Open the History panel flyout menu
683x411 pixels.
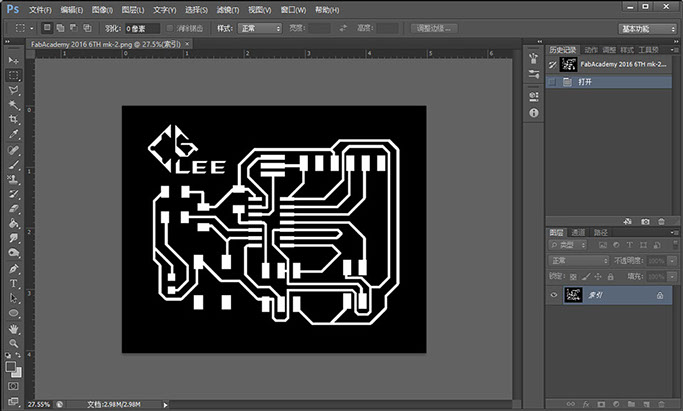pyautogui.click(x=674, y=50)
